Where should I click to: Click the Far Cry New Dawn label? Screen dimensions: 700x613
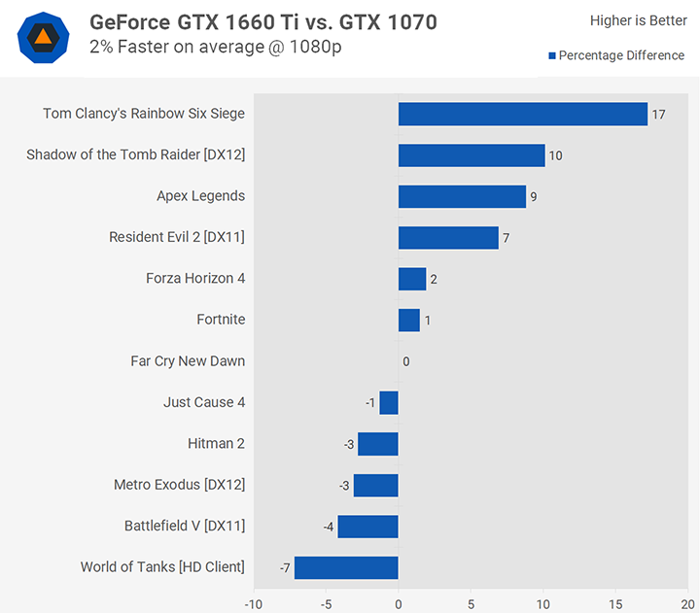188,361
